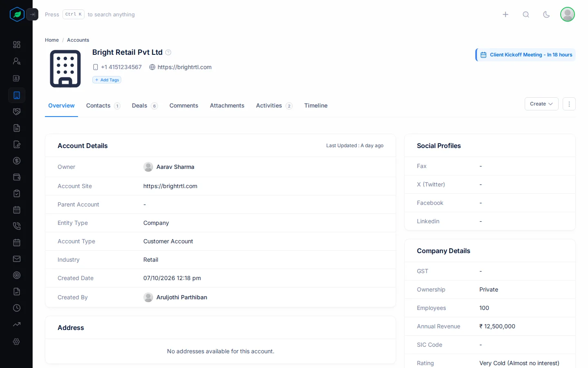
Task: Click owner Aarav Sharma in Account Details
Action: pyautogui.click(x=175, y=167)
